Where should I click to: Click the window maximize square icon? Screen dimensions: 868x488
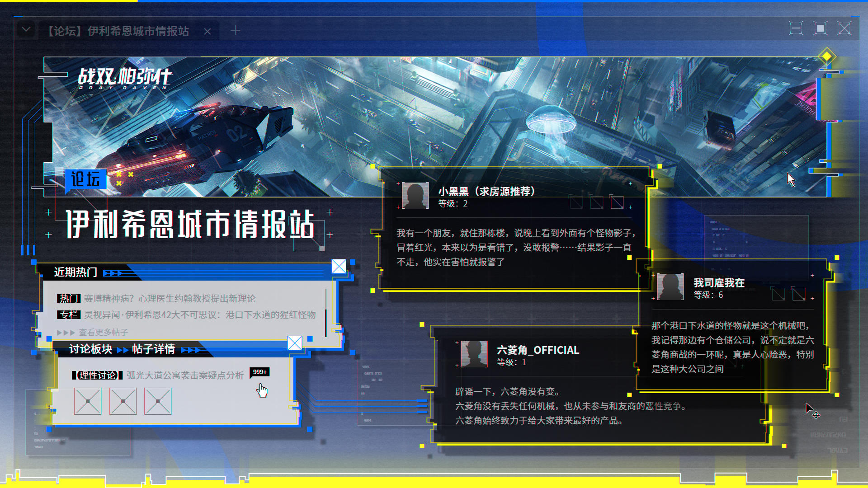(820, 28)
